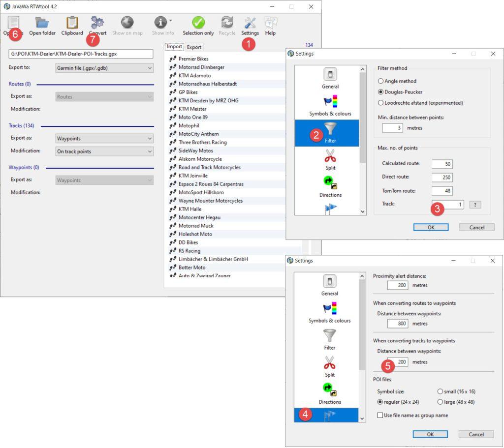The image size is (504, 448).
Task: Open Symbols & colours in upper Settings dialog
Action: (330, 102)
